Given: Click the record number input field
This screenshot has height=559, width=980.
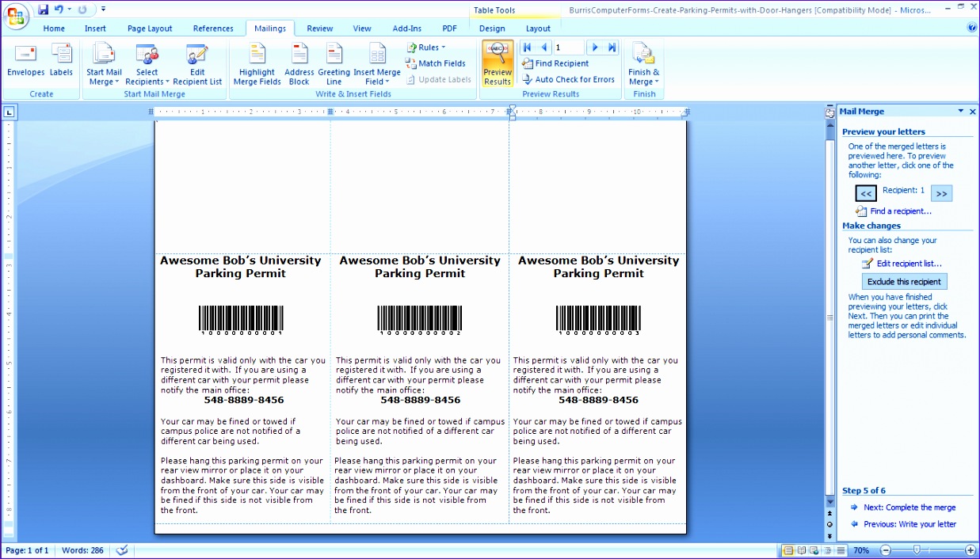Looking at the screenshot, I should point(569,48).
